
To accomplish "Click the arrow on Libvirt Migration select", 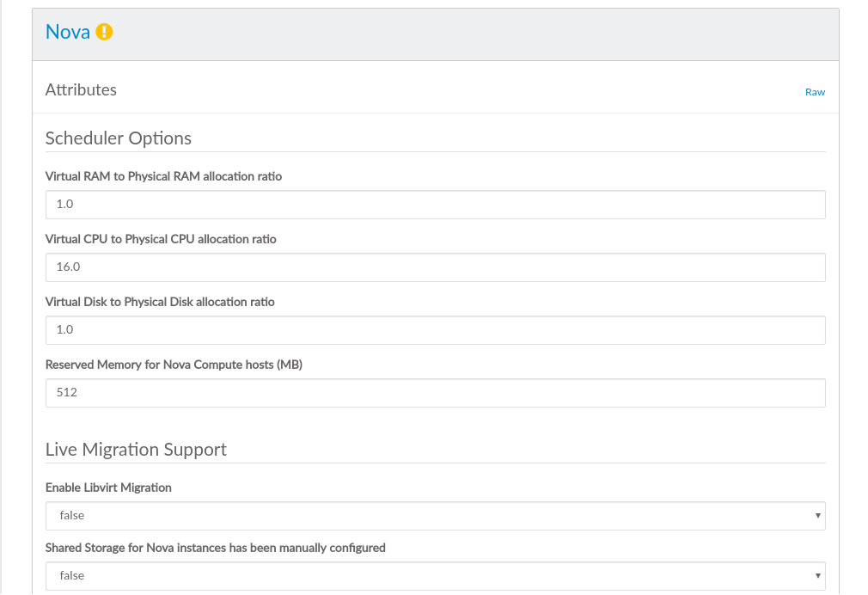I will 816,516.
